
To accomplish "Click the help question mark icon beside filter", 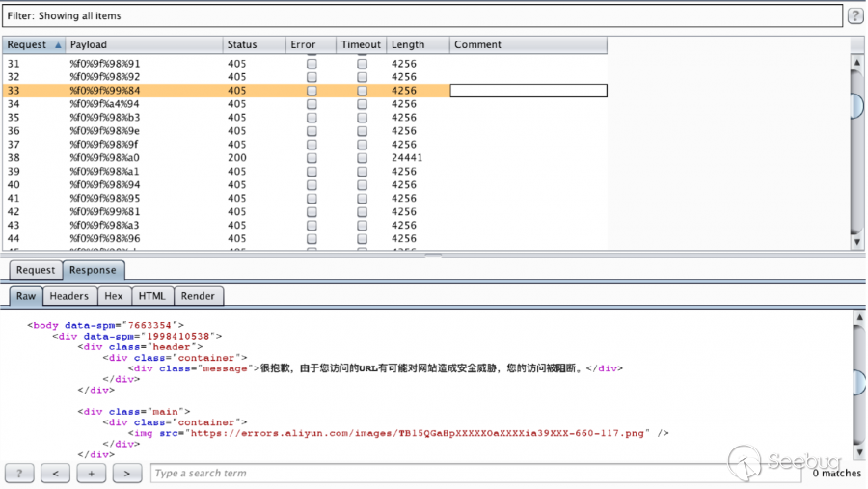I will click(854, 15).
